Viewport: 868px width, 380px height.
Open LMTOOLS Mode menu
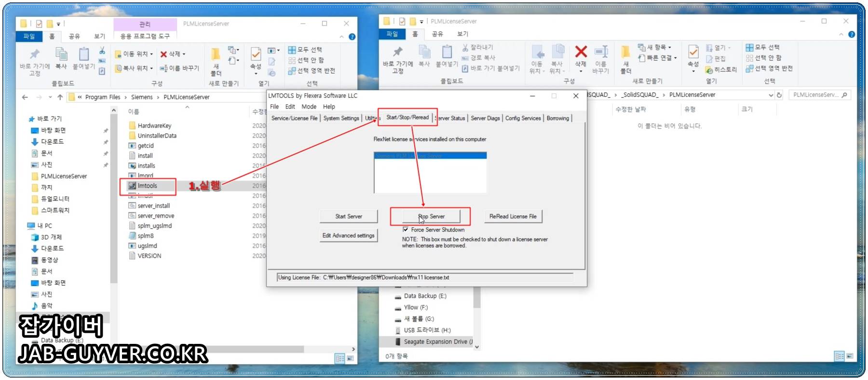[x=309, y=107]
